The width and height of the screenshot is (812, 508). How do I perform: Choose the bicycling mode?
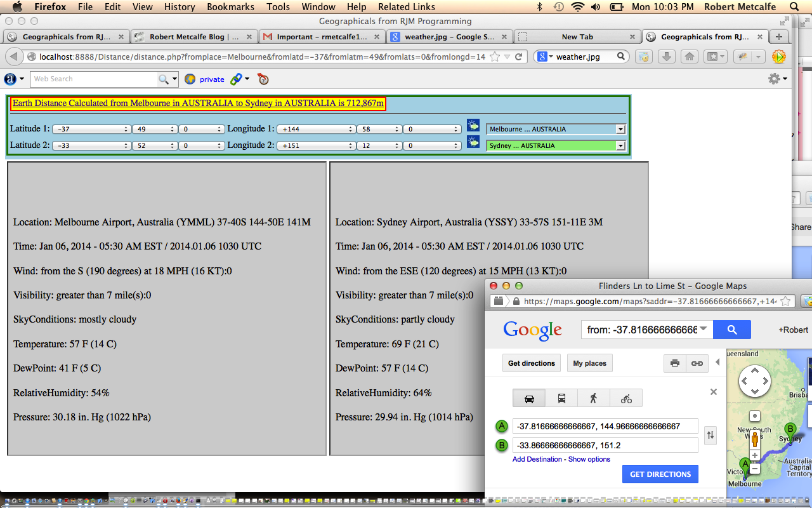626,398
